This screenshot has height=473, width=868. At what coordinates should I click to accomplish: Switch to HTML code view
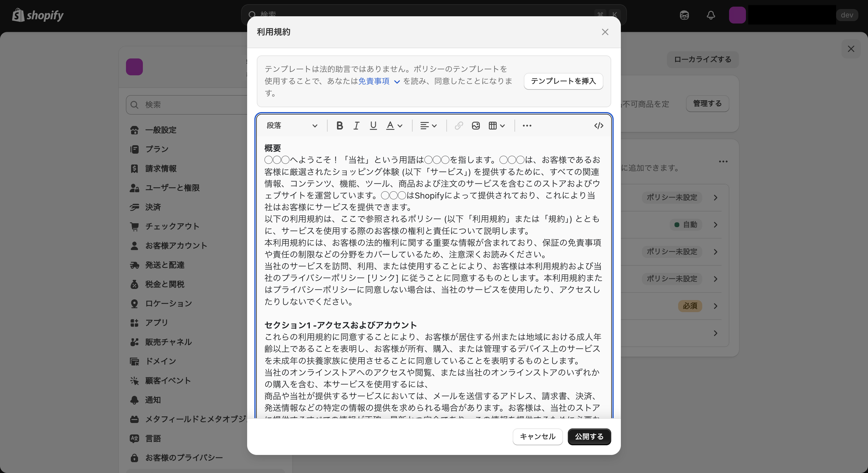click(599, 126)
